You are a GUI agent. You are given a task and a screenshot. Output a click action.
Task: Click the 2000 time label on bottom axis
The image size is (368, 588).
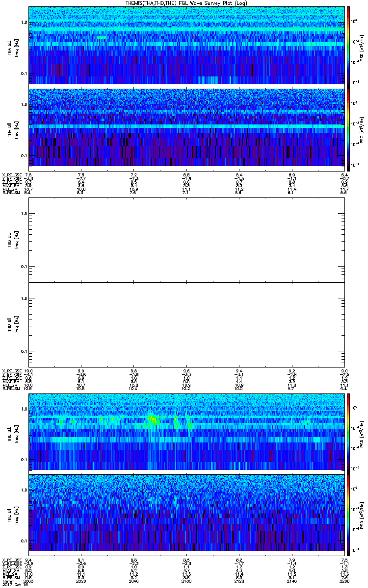(28, 580)
